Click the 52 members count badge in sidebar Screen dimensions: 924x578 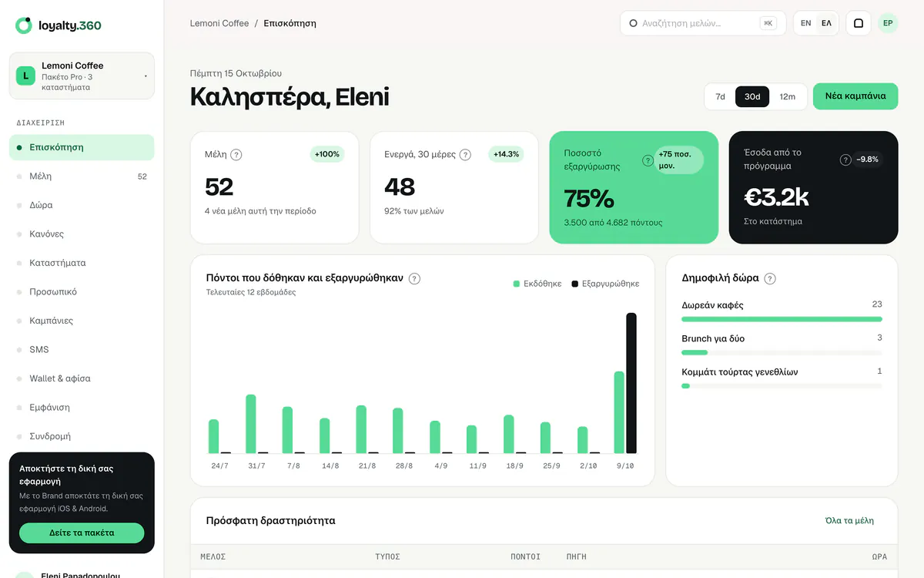point(142,176)
